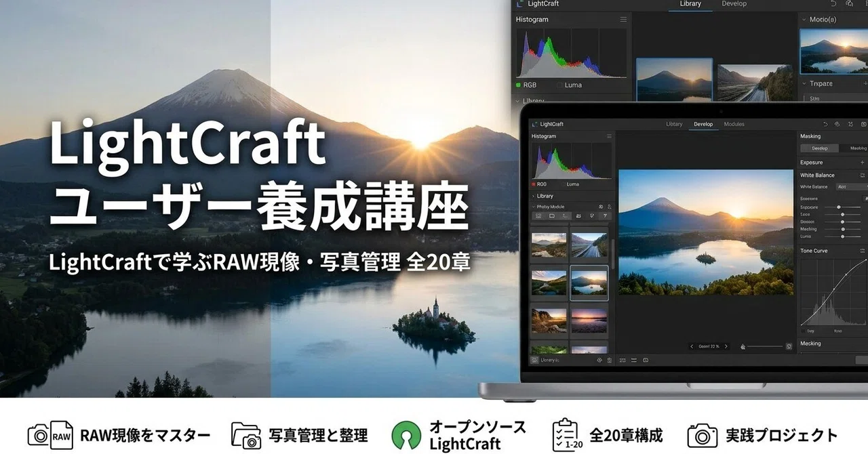Screen dimensions: 868x454
Task: Adjust the zoom slider under the preview
Action: click(765, 346)
